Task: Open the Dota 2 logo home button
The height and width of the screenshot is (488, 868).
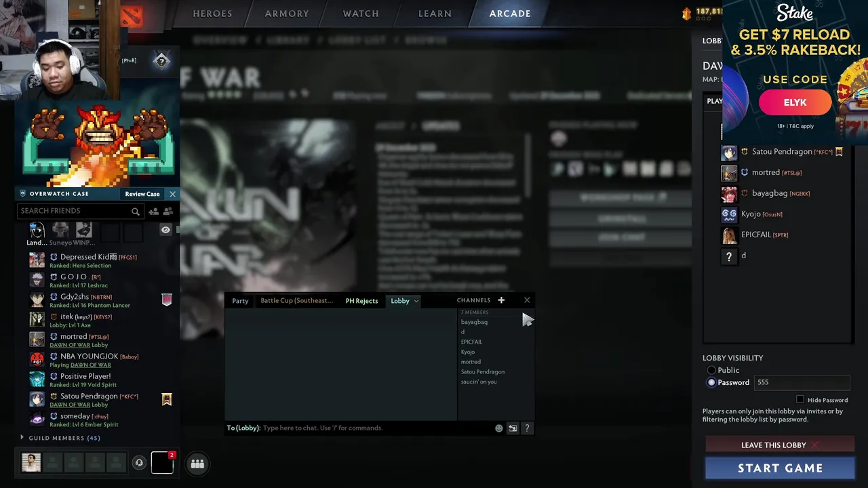Action: point(132,16)
